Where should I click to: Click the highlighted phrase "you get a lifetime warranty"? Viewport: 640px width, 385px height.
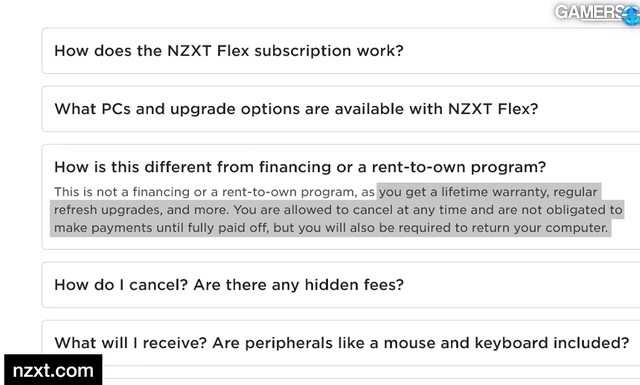point(464,192)
